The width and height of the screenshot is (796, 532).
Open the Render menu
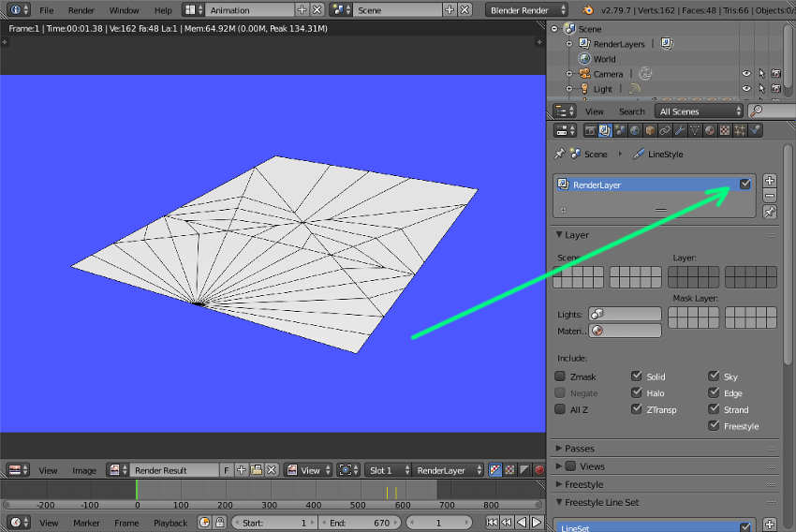[x=81, y=10]
